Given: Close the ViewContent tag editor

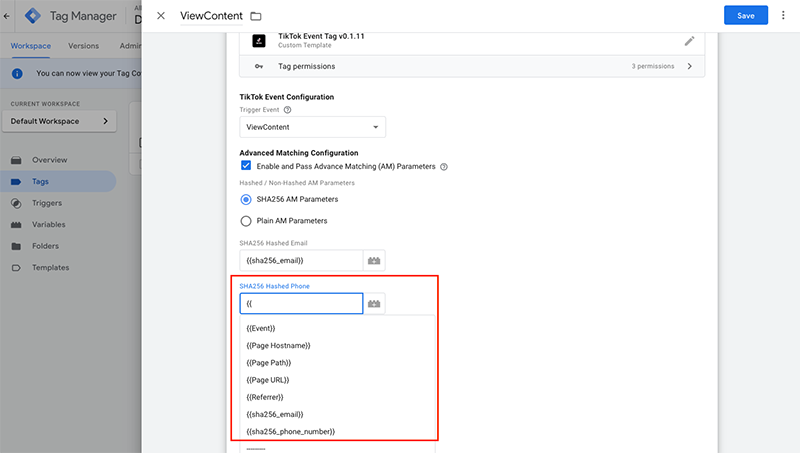Looking at the screenshot, I should click(161, 16).
